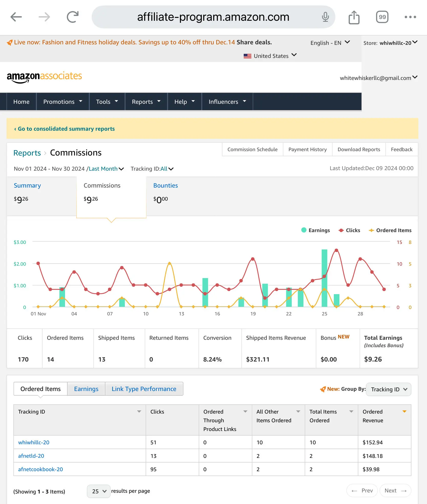
Task: Click the Prev pagination button
Action: [x=362, y=490]
